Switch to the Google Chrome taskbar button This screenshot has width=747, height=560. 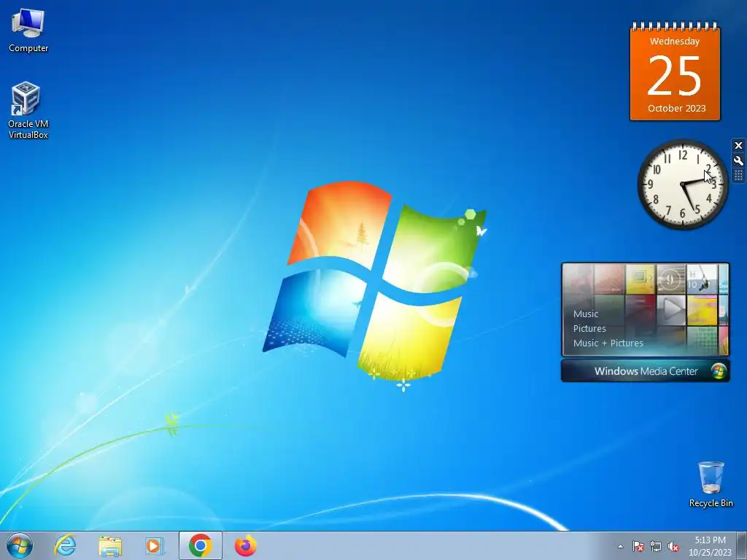[201, 545]
